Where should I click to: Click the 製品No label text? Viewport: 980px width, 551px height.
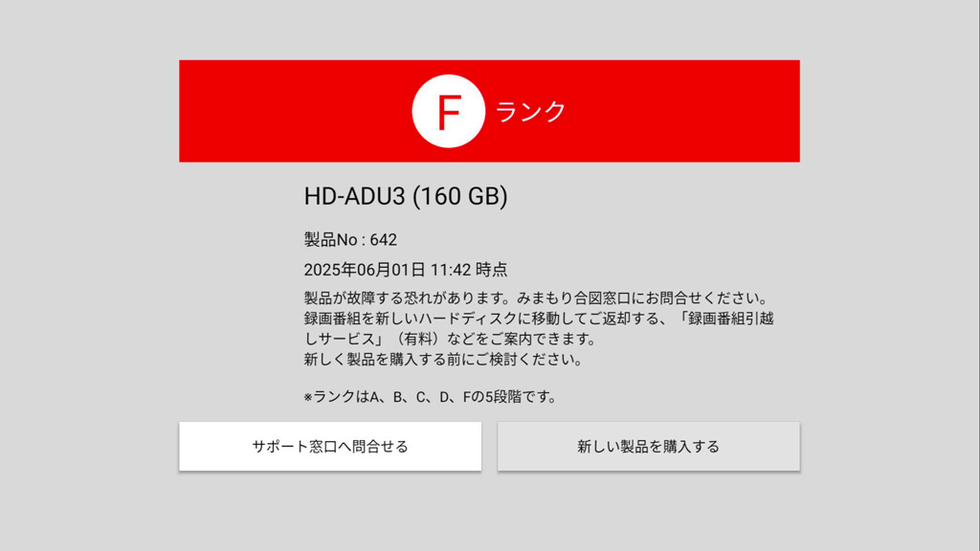click(x=330, y=240)
